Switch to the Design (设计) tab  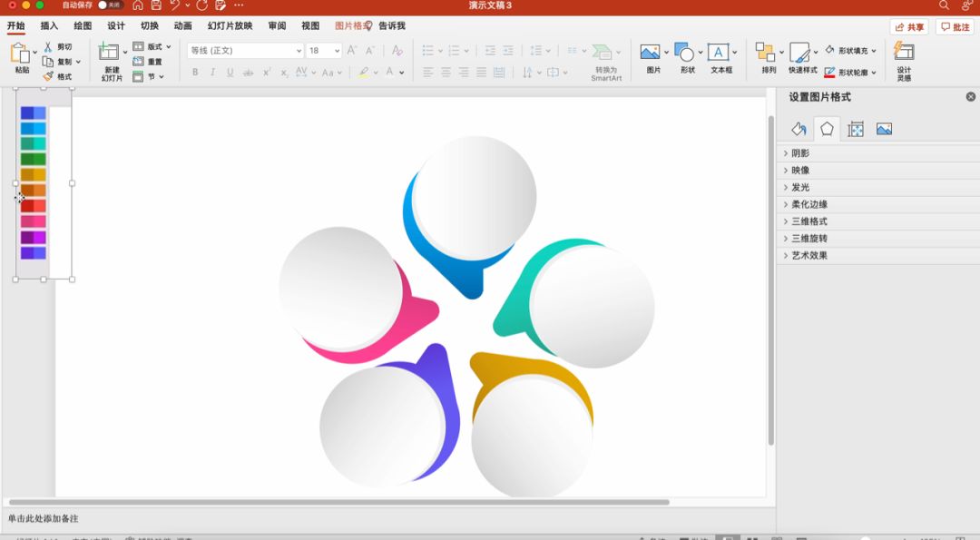point(115,25)
